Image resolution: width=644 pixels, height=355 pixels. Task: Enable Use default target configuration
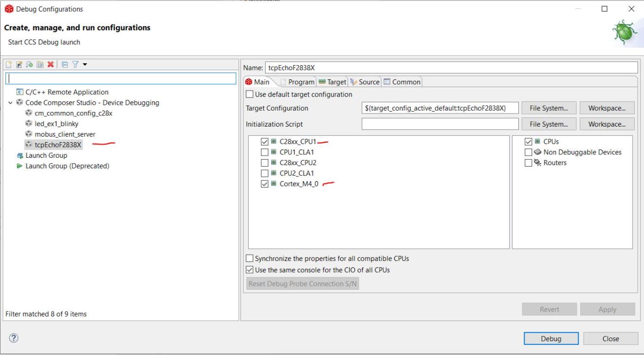tap(250, 94)
